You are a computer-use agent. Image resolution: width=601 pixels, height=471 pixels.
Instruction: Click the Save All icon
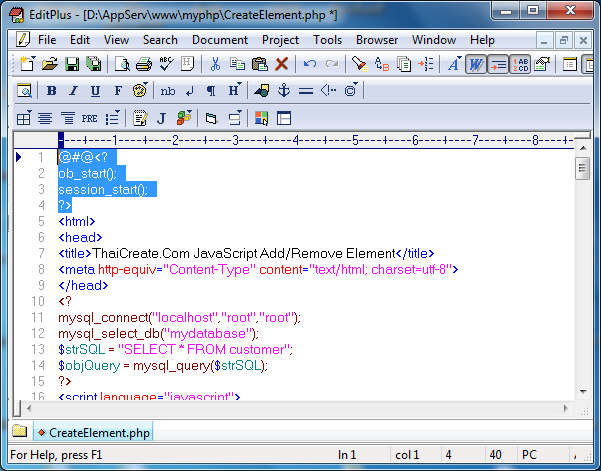tap(94, 64)
